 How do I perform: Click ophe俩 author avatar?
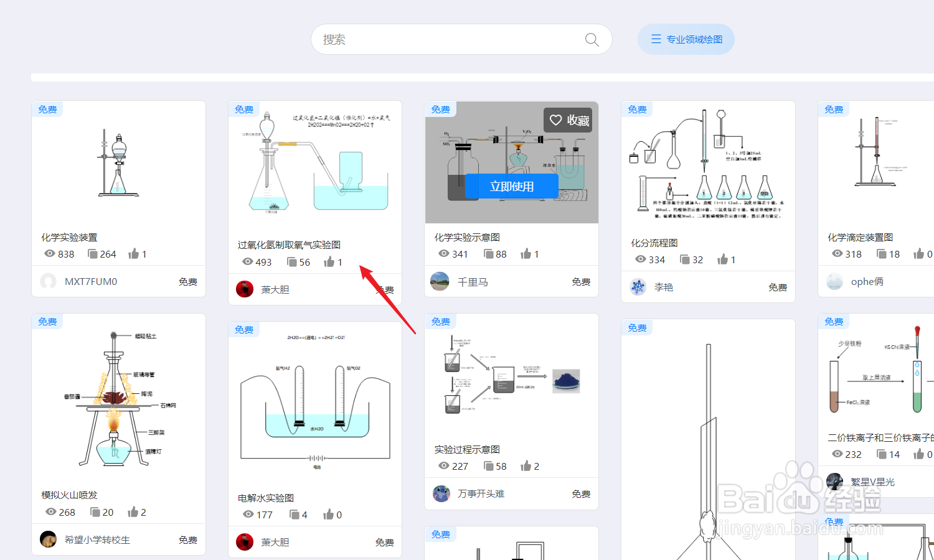pos(834,281)
